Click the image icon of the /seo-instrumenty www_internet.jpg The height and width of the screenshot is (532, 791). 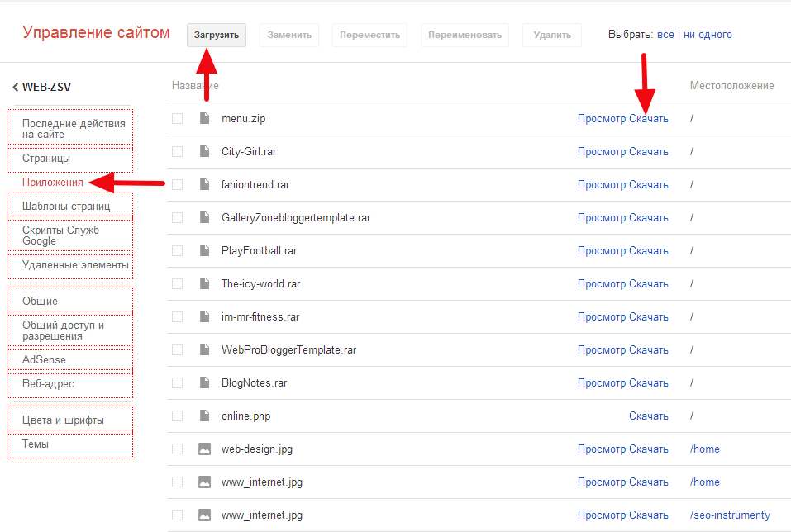(204, 515)
